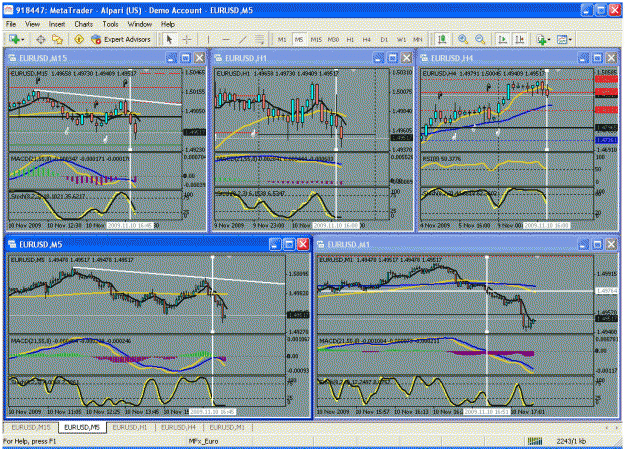Click the EURUSD,M1 window's chart icon
Screen dimensions: 625x449
[x=321, y=244]
